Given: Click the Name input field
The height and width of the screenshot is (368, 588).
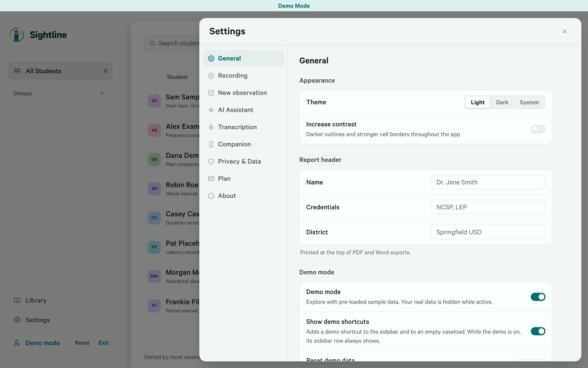Looking at the screenshot, I should [x=488, y=182].
